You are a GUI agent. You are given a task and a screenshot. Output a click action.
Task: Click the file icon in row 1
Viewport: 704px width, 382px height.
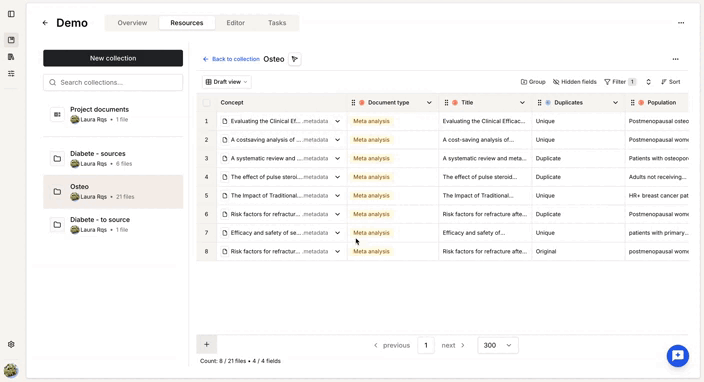pos(224,121)
